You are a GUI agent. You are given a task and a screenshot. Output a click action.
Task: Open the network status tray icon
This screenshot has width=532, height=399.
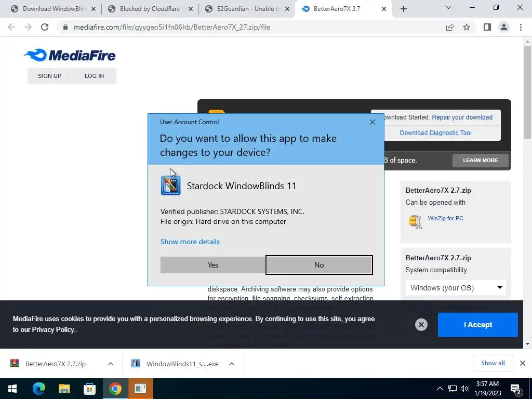point(453,389)
